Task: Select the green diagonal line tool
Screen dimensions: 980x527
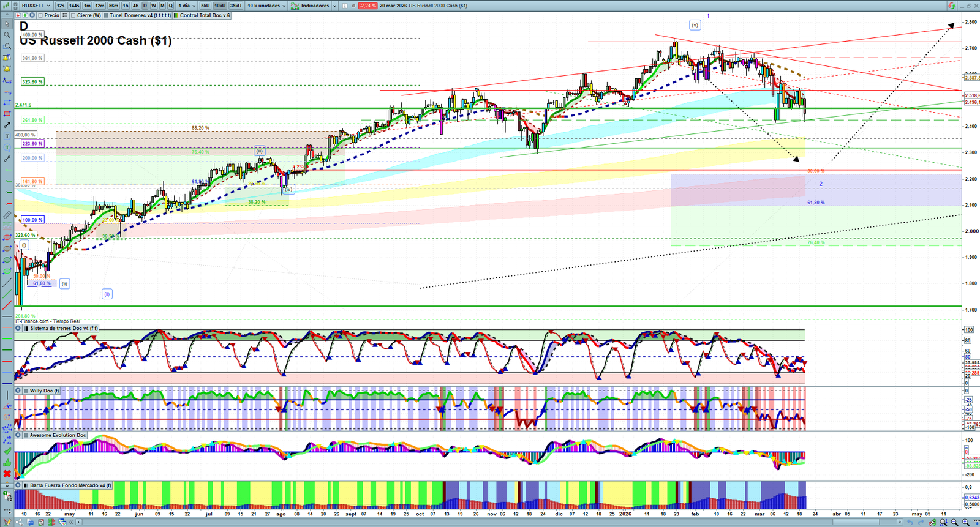Action: coord(7,293)
